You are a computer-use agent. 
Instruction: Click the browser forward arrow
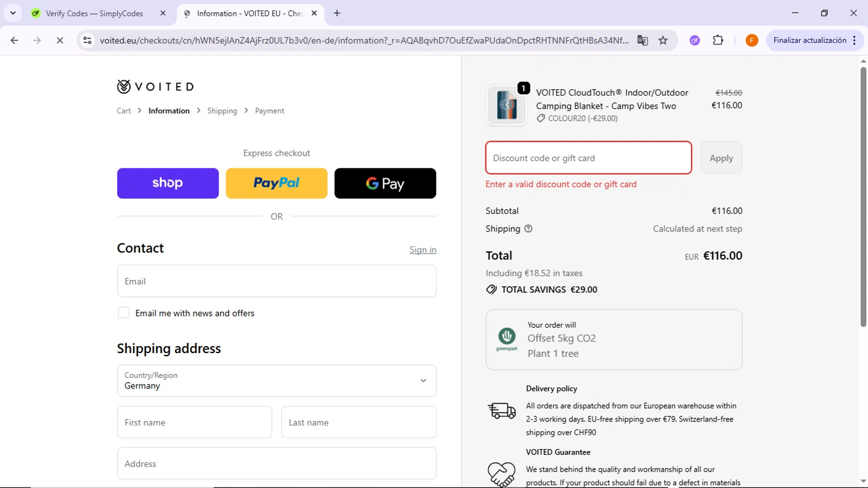(37, 41)
